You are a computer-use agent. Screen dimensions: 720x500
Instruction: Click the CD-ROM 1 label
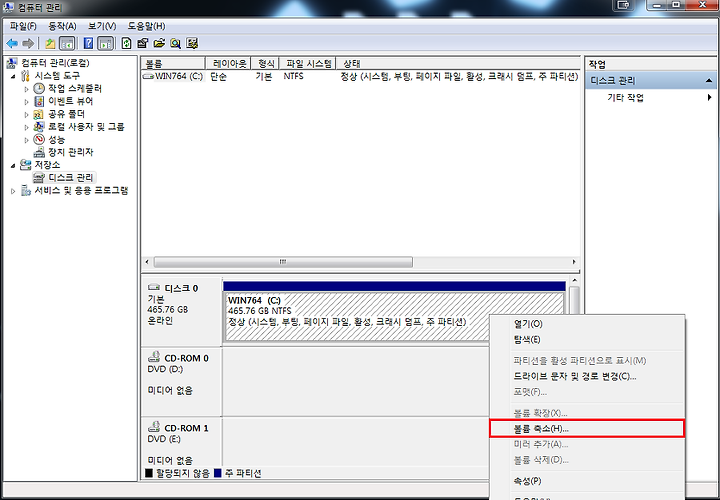click(x=186, y=428)
